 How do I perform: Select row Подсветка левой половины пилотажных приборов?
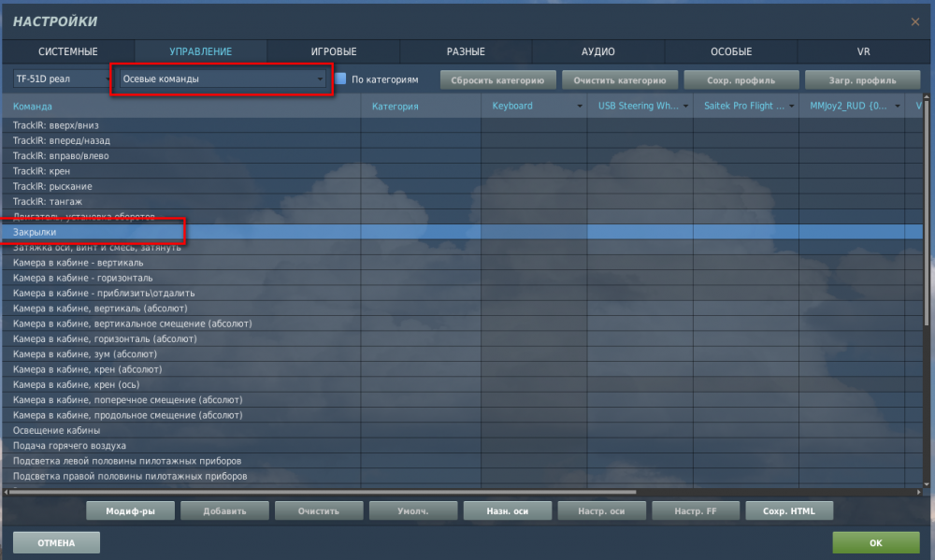463,461
